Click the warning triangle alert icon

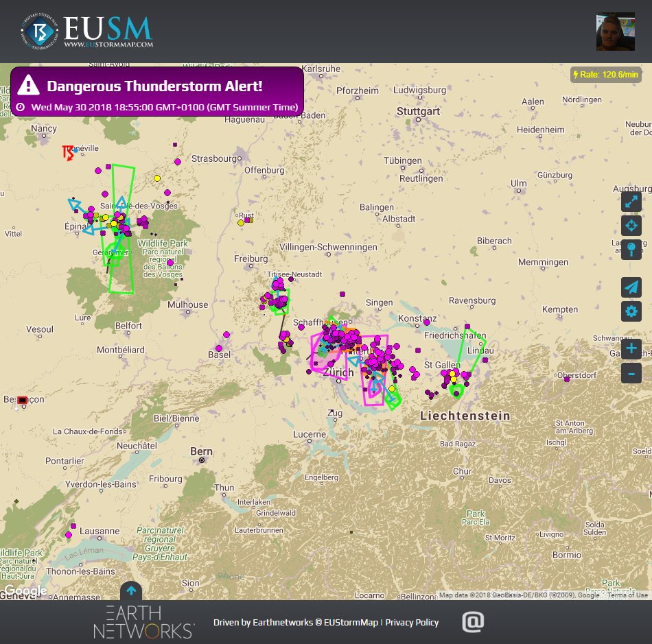coord(28,85)
